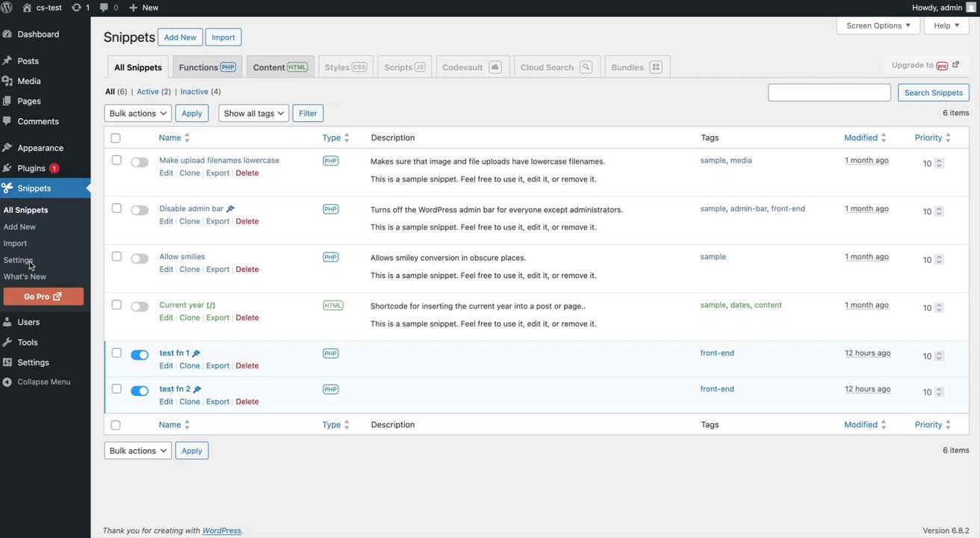Open the comments bubble in admin bar
This screenshot has height=538, width=980.
tap(104, 7)
